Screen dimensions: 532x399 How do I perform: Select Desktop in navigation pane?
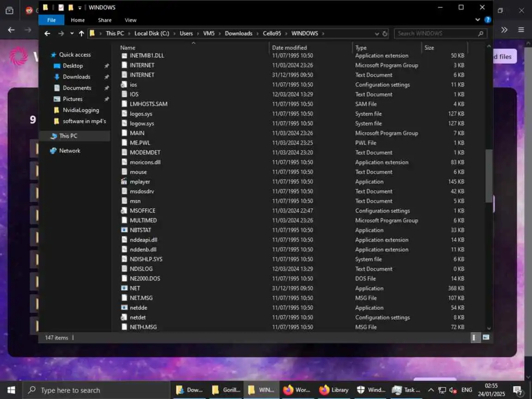click(x=73, y=66)
